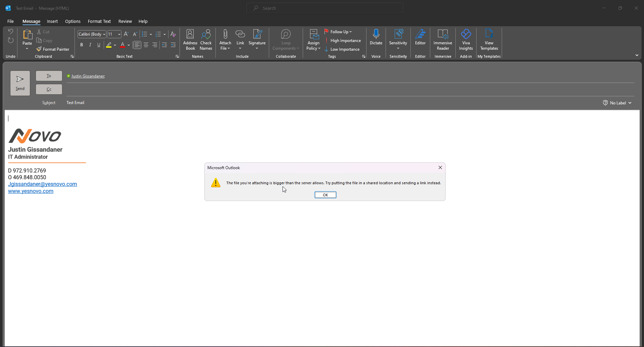Viewport: 644px width, 347px height.
Task: Click the Copy command
Action: point(45,40)
